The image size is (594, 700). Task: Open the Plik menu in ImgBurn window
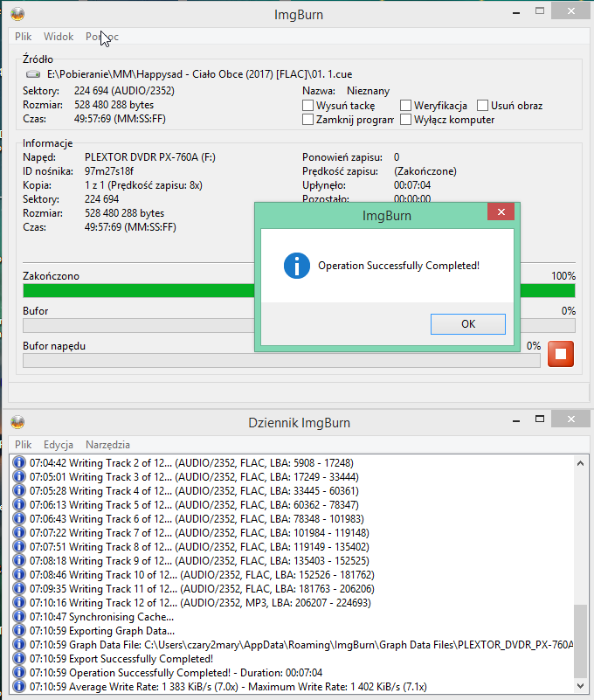pos(24,37)
